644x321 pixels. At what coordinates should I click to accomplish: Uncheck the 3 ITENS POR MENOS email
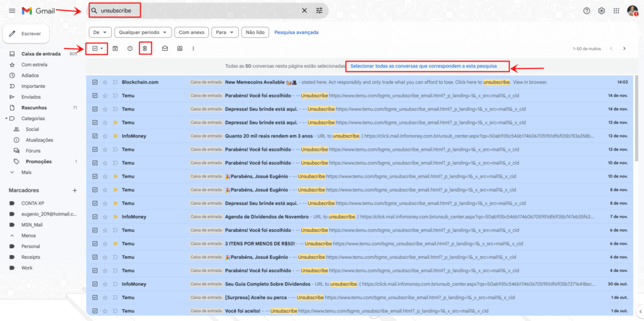tap(95, 243)
